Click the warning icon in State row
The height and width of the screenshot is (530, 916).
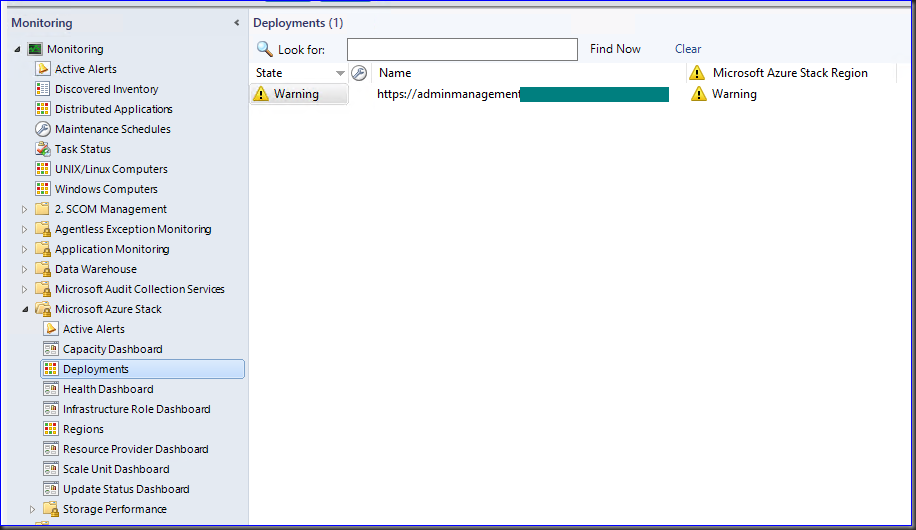(x=262, y=94)
